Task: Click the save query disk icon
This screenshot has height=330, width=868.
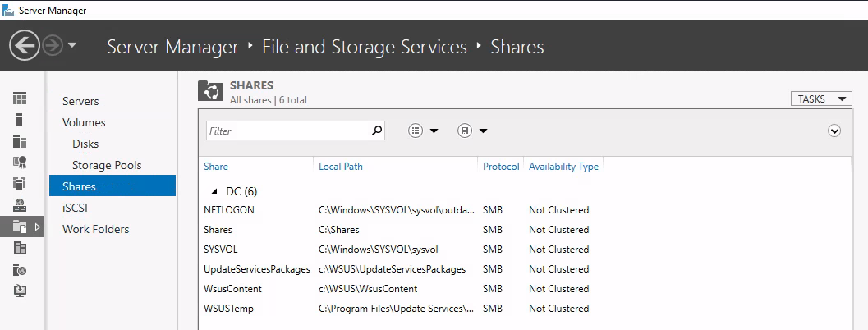Action: tap(465, 131)
